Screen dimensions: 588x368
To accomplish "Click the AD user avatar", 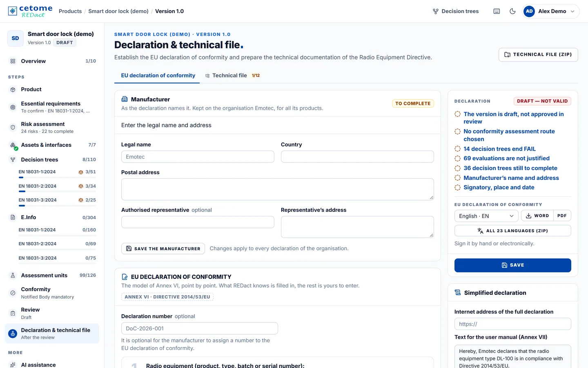I will [x=529, y=11].
